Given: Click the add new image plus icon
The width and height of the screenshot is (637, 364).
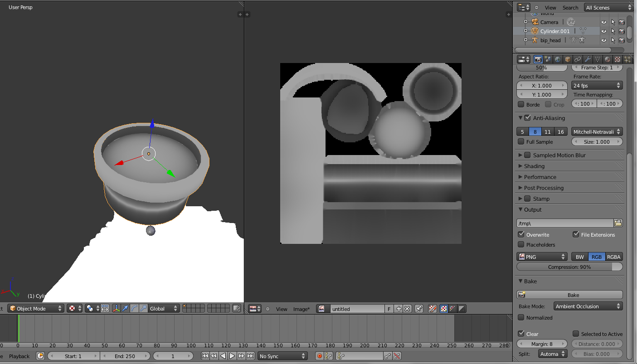Looking at the screenshot, I should pos(399,309).
